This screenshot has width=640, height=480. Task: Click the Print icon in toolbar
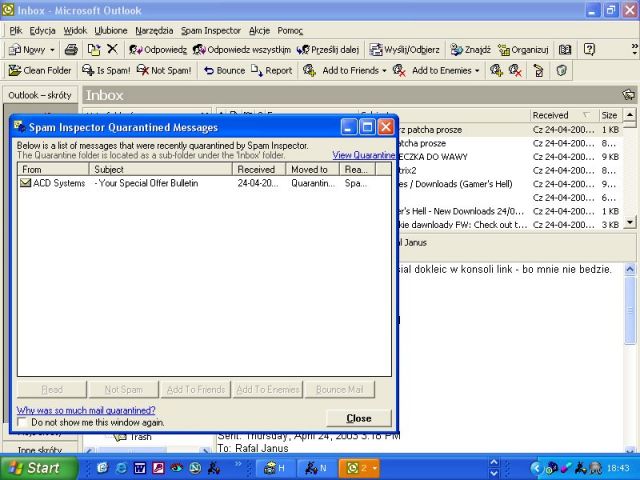pyautogui.click(x=71, y=50)
